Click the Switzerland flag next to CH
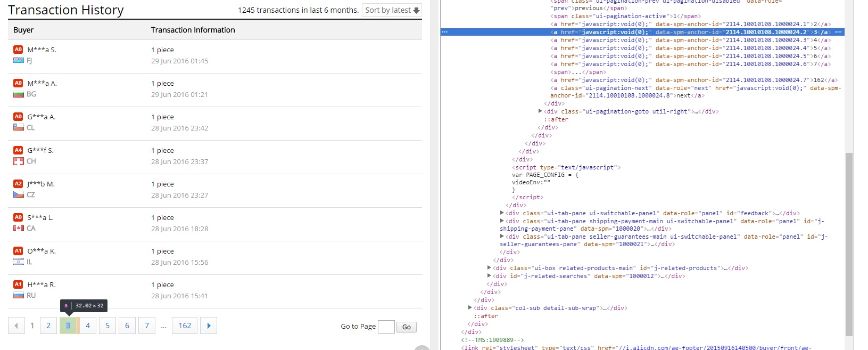This screenshot has height=350, width=868. click(19, 161)
